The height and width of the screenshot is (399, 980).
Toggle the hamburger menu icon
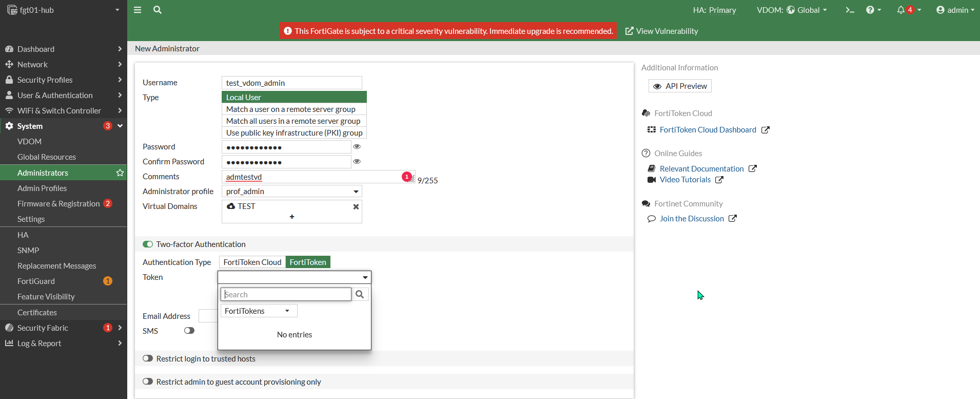click(x=138, y=10)
